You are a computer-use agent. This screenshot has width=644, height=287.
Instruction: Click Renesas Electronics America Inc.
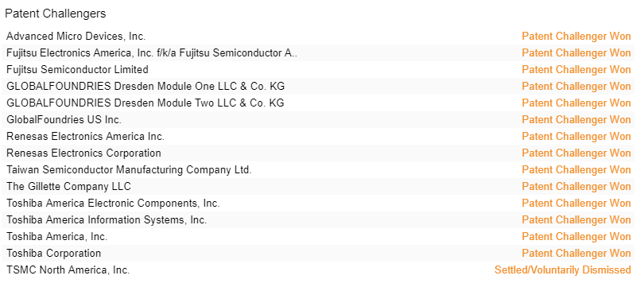click(85, 137)
